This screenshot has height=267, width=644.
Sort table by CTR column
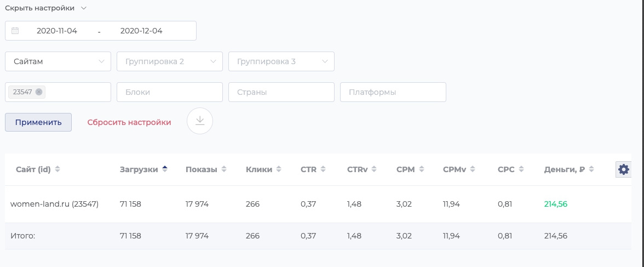coord(323,169)
